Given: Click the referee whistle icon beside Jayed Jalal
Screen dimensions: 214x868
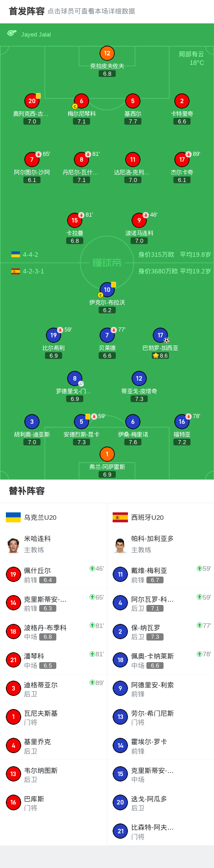Looking at the screenshot, I should (x=12, y=33).
